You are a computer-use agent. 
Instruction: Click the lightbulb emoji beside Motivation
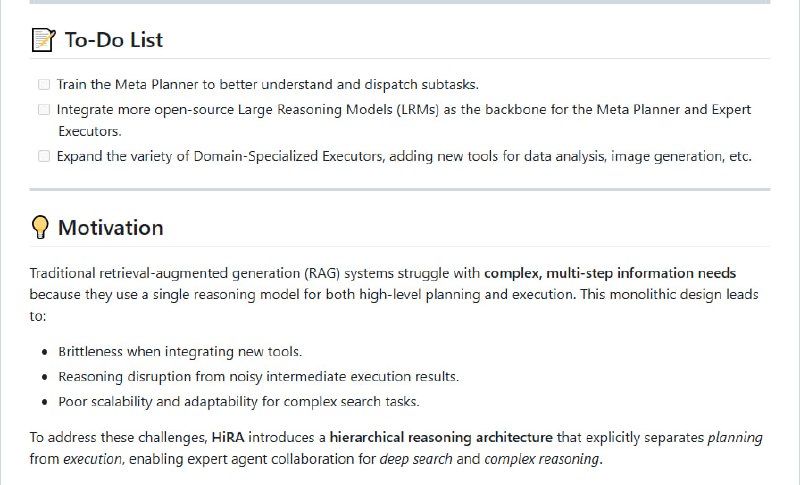40,228
